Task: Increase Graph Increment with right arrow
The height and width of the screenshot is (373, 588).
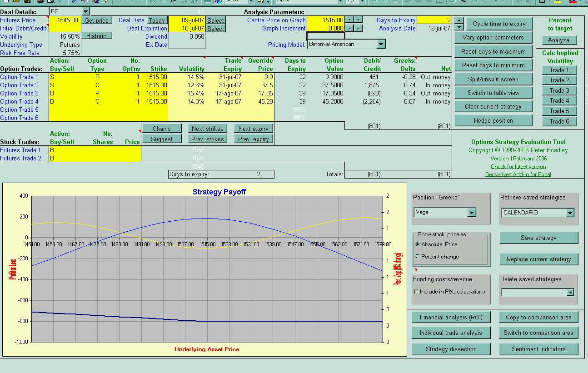Action: click(x=359, y=28)
